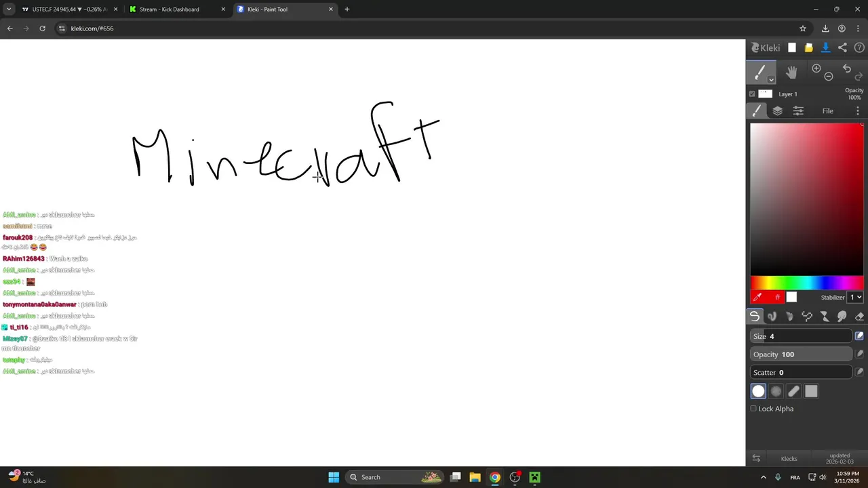Switch to the Layers tab
The image size is (868, 488).
click(x=778, y=110)
